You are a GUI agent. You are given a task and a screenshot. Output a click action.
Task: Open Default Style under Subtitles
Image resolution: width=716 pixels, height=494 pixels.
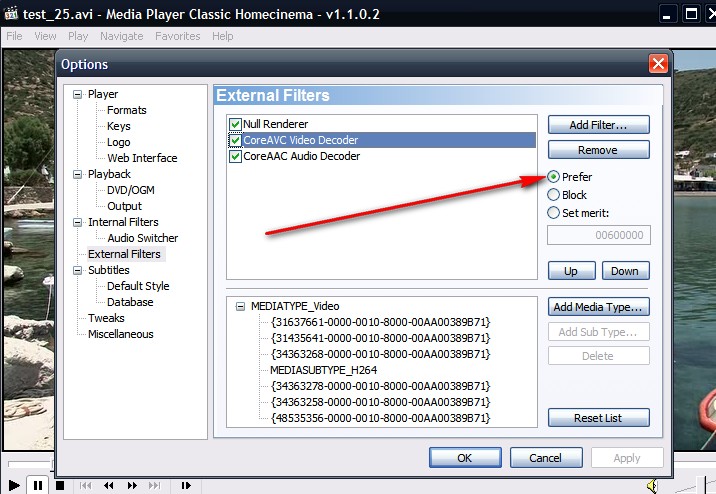tap(138, 286)
